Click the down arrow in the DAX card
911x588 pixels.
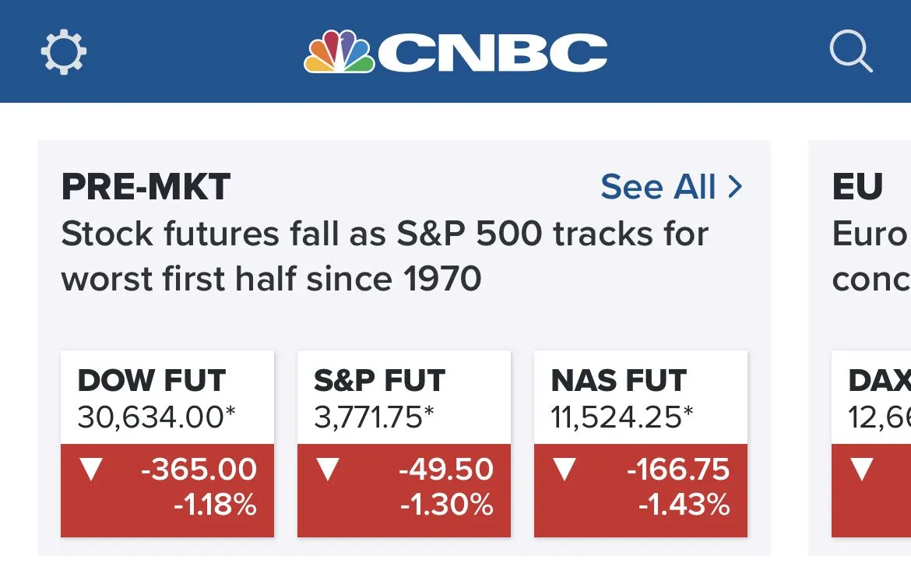pyautogui.click(x=862, y=469)
